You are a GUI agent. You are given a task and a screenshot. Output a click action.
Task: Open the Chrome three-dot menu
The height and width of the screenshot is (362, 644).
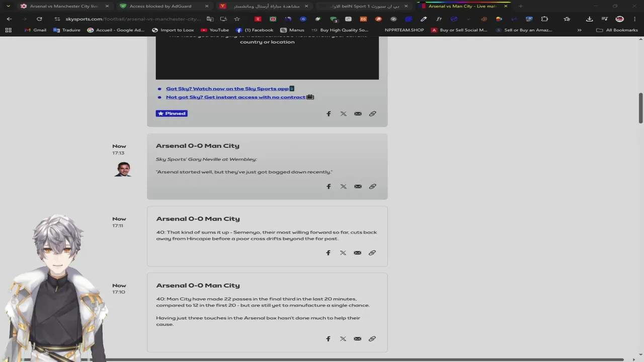(x=635, y=19)
